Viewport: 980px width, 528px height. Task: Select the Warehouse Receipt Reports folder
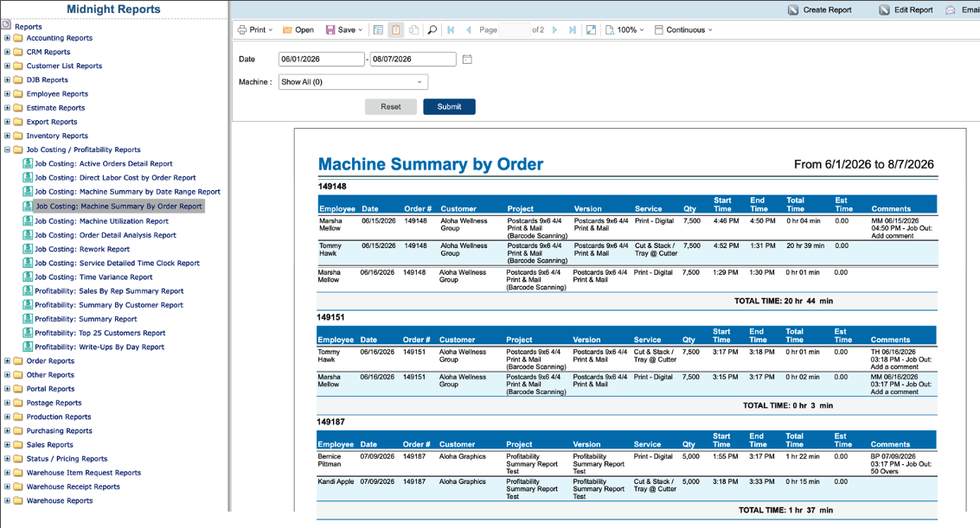[73, 487]
